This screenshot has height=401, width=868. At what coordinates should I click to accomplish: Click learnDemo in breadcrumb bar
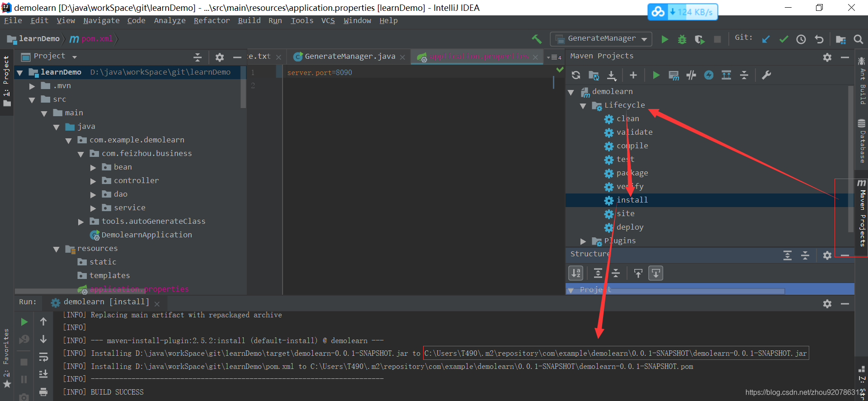pos(34,39)
